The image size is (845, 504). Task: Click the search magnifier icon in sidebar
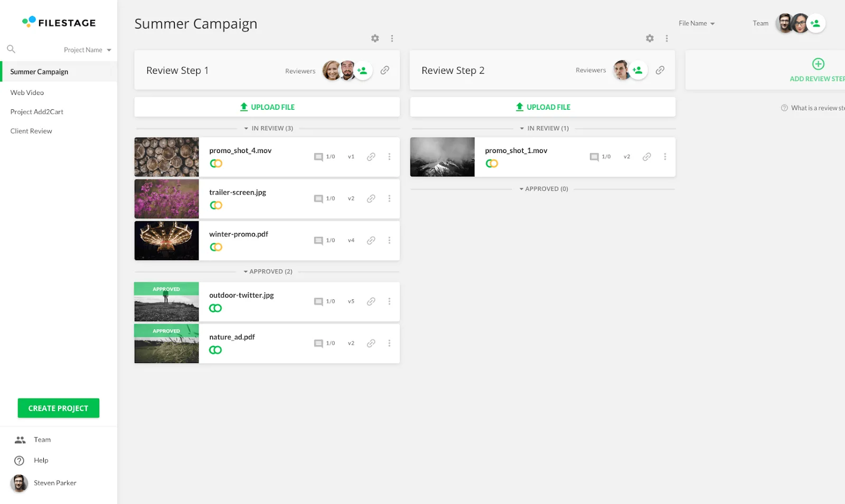(11, 49)
